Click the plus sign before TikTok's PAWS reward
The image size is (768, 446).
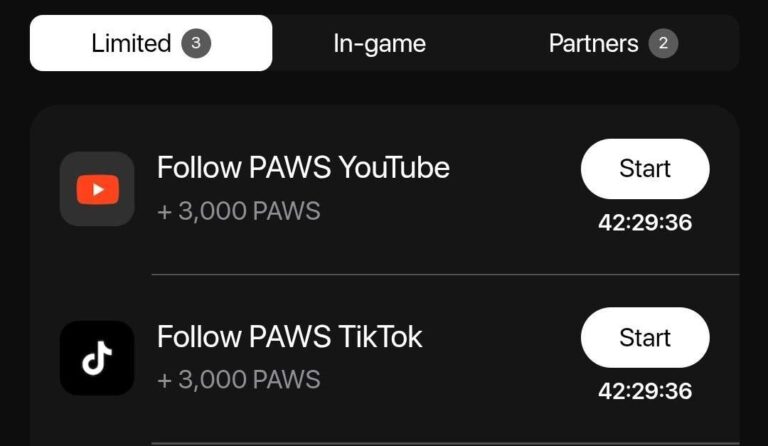164,380
